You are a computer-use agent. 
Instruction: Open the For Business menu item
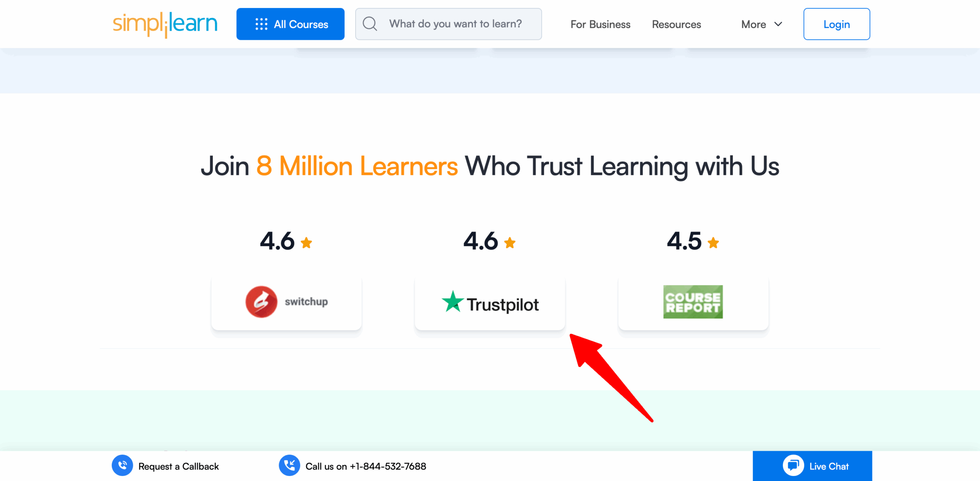coord(600,24)
